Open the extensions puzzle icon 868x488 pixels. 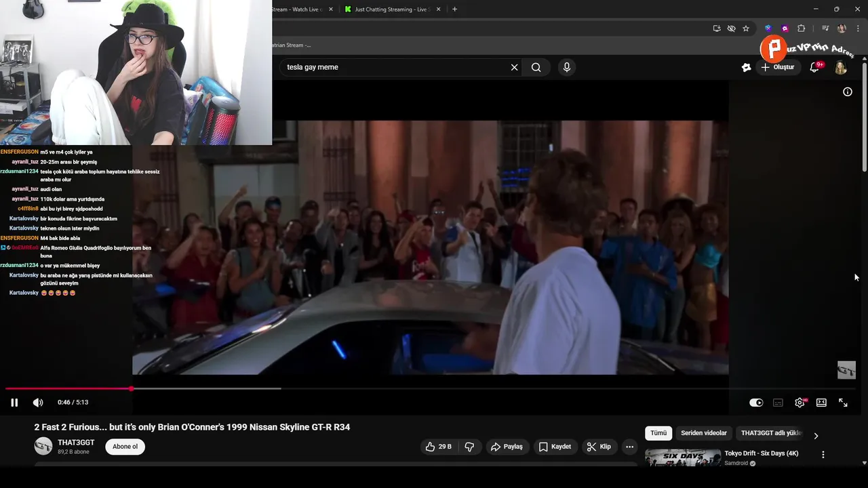coord(802,28)
